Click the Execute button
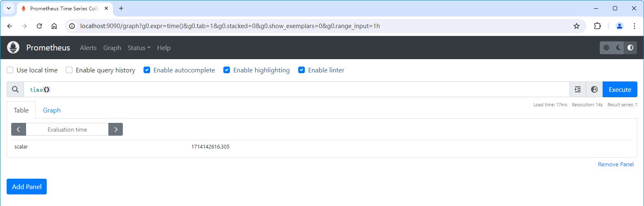 point(620,89)
